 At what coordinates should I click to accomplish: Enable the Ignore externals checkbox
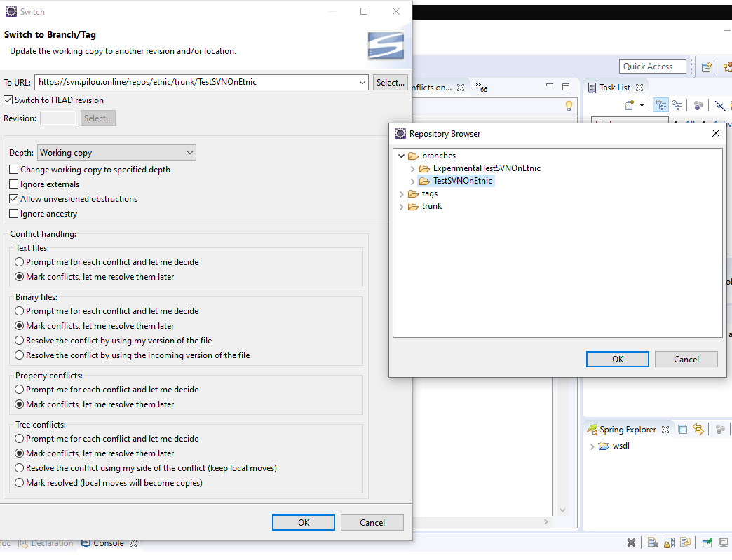click(x=14, y=184)
